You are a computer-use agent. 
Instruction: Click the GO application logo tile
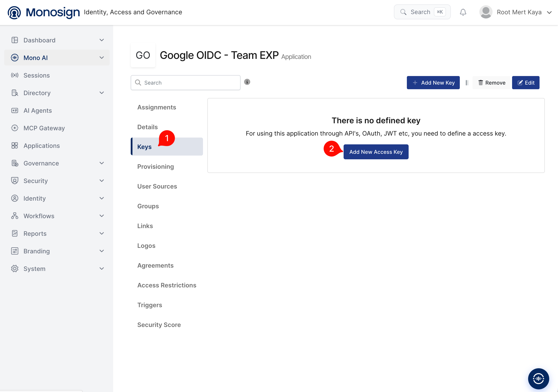point(143,55)
